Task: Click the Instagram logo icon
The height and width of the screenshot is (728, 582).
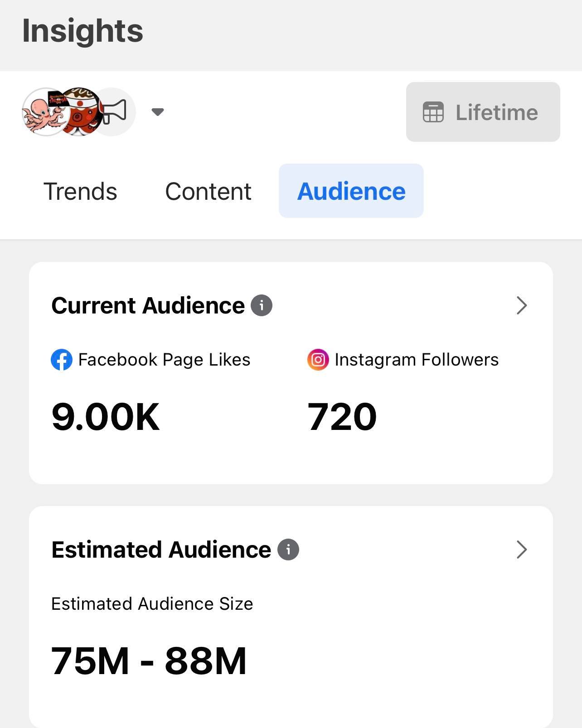Action: tap(318, 360)
